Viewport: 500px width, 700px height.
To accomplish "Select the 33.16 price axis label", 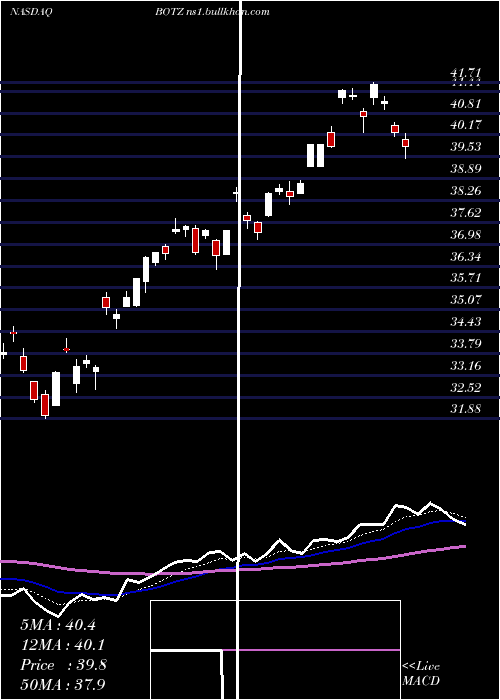I will [x=466, y=366].
